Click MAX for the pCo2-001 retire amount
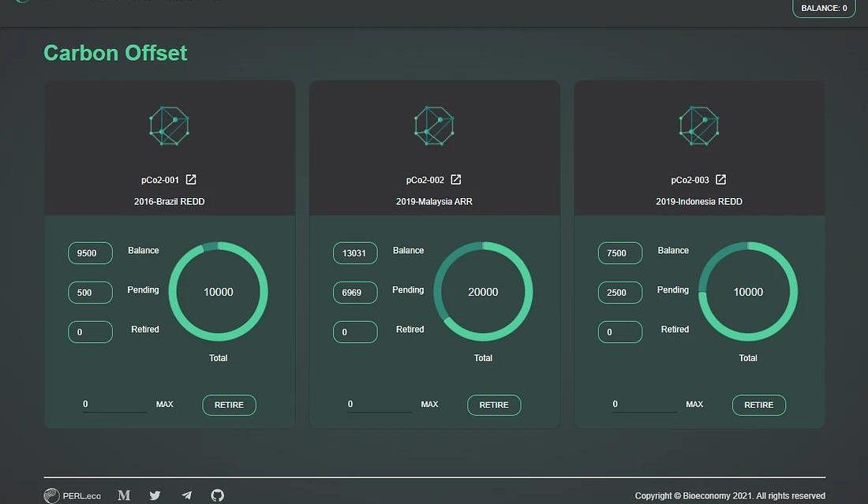The width and height of the screenshot is (868, 504). click(164, 405)
